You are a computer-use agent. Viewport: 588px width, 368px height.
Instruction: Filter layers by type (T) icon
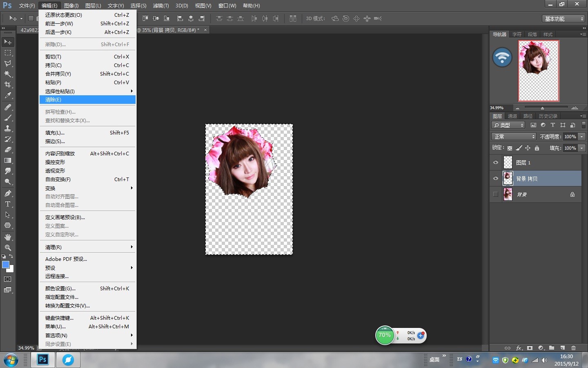(553, 125)
